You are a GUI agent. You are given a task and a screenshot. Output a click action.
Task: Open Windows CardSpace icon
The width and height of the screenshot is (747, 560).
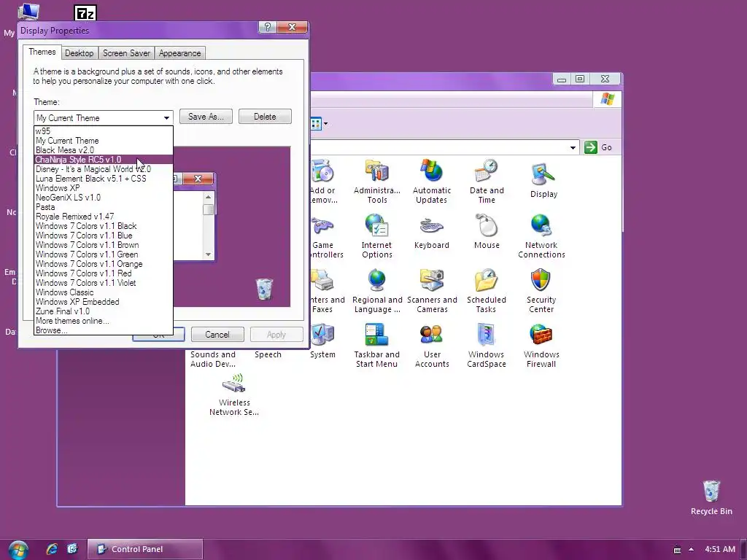click(487, 346)
